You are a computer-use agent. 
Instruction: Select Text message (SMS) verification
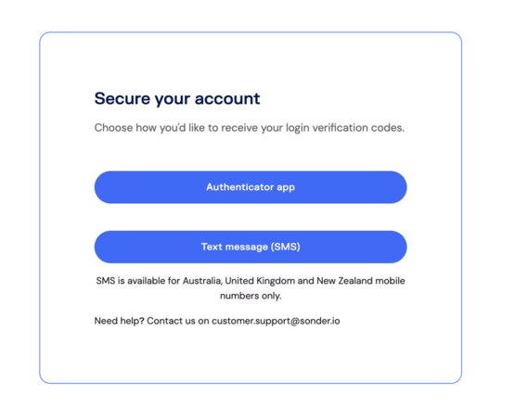coord(251,247)
